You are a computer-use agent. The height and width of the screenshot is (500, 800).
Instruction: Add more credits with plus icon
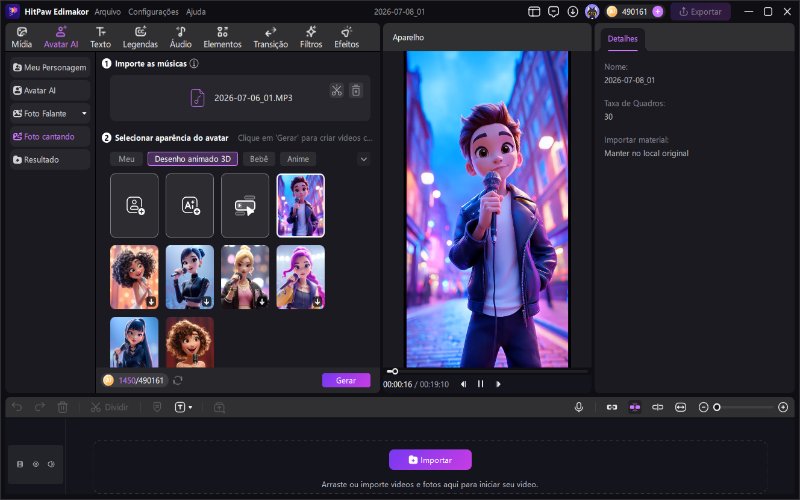658,12
